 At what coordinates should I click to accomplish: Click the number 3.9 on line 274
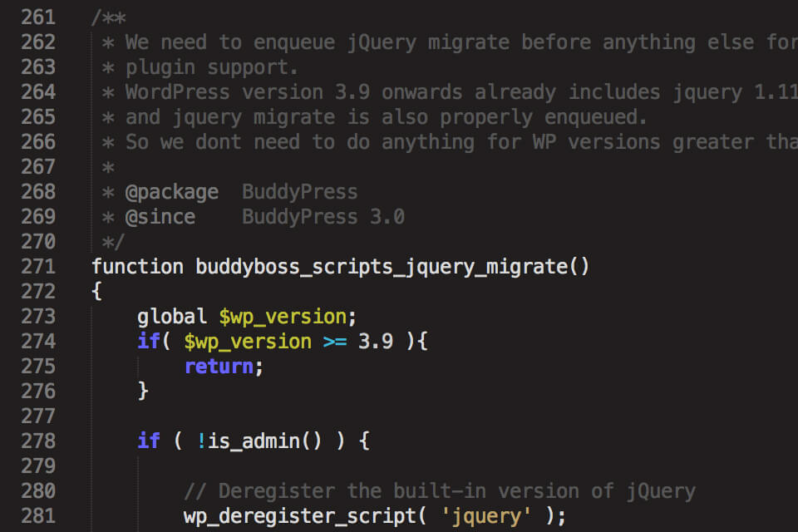coord(376,342)
